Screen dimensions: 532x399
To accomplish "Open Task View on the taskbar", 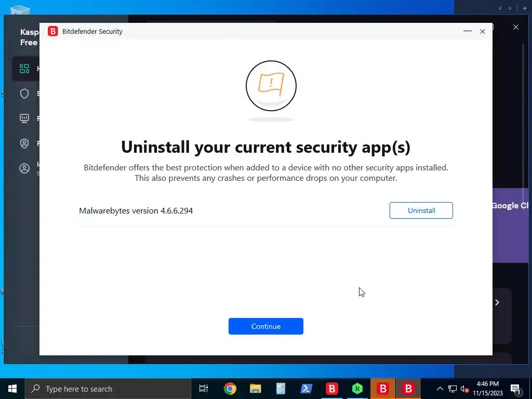I will pyautogui.click(x=203, y=389).
